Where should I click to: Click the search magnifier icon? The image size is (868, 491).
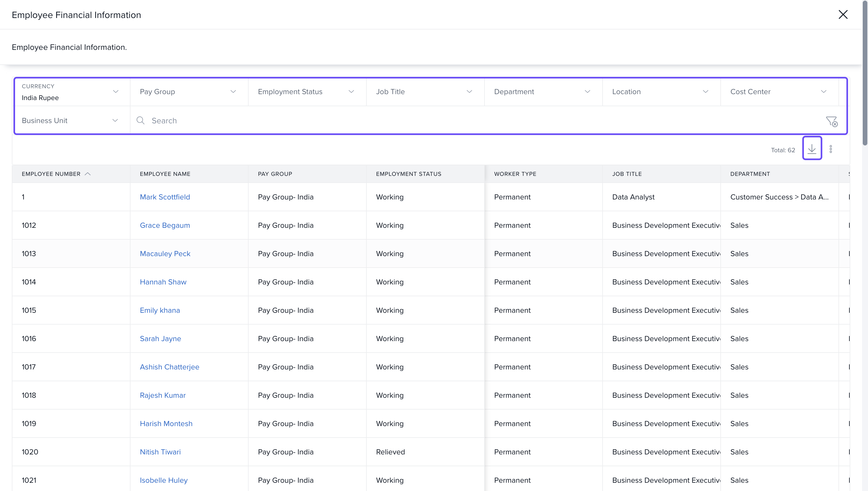(x=140, y=120)
